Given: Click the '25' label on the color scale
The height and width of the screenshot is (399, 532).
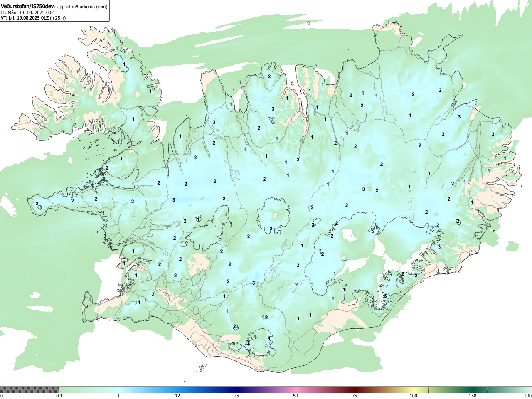Looking at the screenshot, I should (x=236, y=396).
